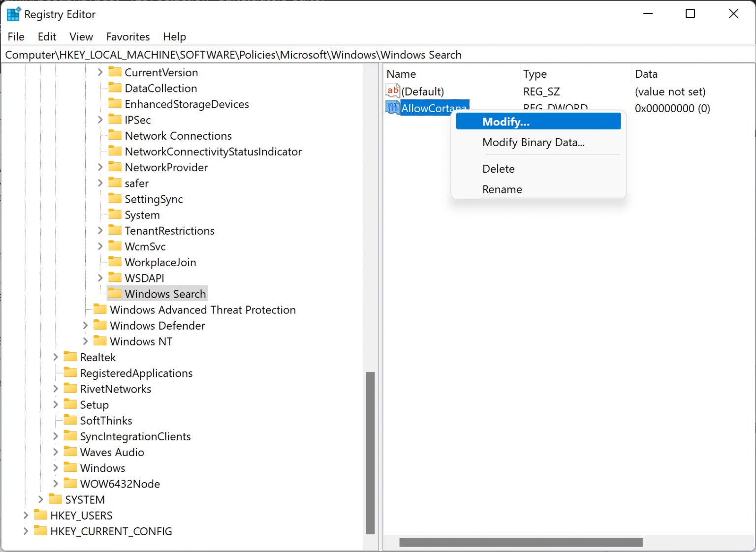Click the Windows Search folder icon
Viewport: 756px width, 552px height.
[x=115, y=293]
